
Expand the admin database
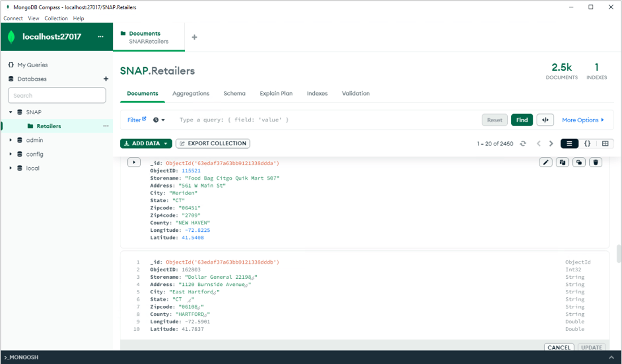[11, 140]
